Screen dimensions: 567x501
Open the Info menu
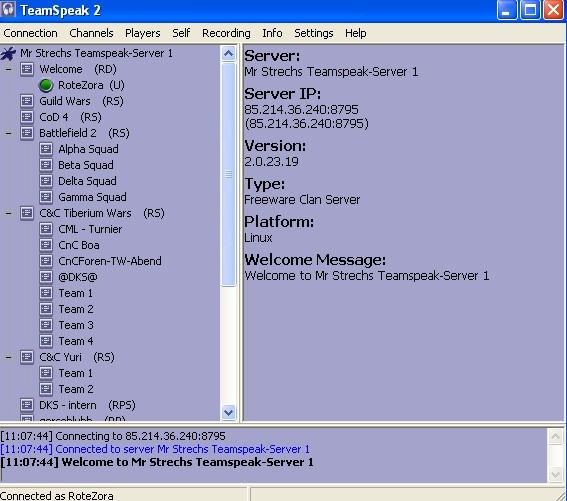pos(272,33)
